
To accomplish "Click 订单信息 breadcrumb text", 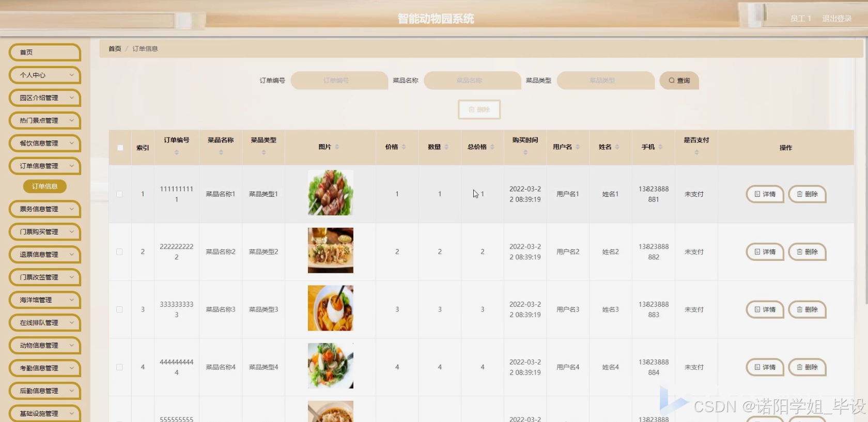I will tap(145, 49).
